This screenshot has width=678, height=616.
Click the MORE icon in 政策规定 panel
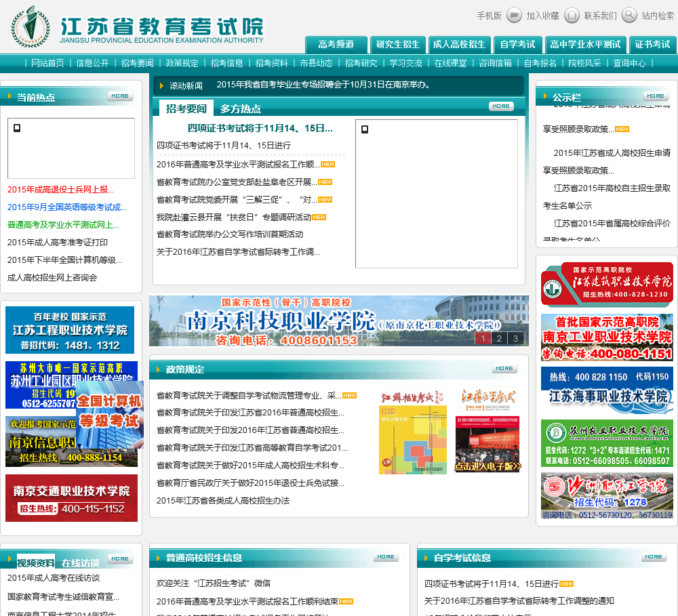[504, 369]
